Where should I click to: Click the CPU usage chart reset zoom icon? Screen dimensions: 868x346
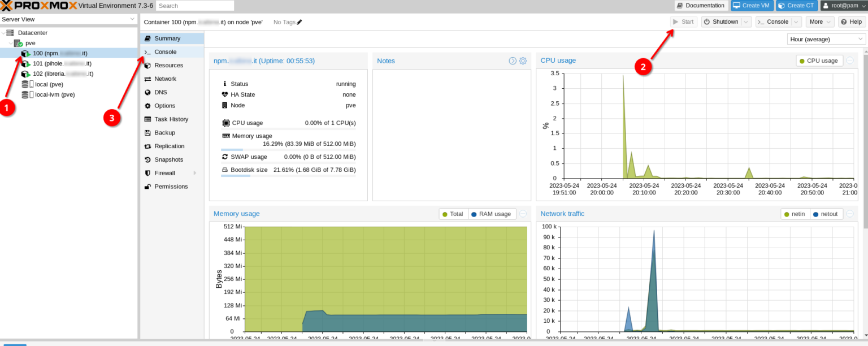[x=850, y=60]
